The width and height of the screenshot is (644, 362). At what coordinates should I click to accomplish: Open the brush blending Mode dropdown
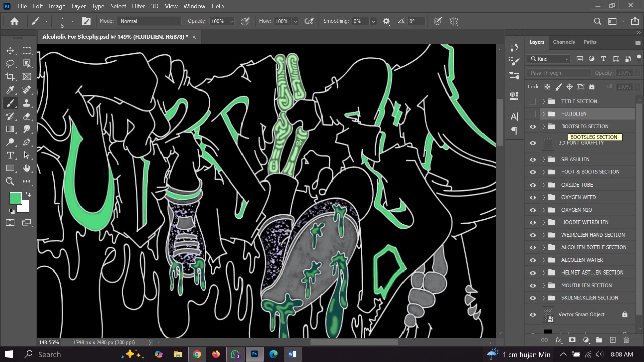pos(148,21)
